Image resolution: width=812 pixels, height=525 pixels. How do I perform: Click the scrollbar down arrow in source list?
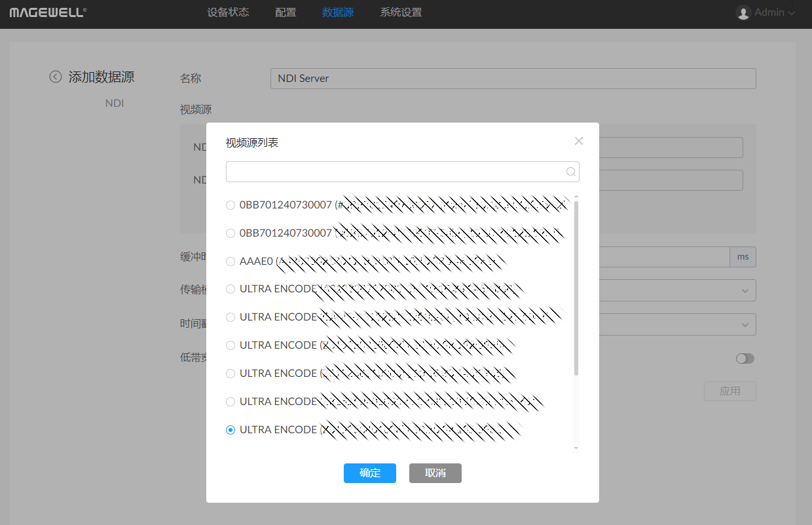[576, 448]
